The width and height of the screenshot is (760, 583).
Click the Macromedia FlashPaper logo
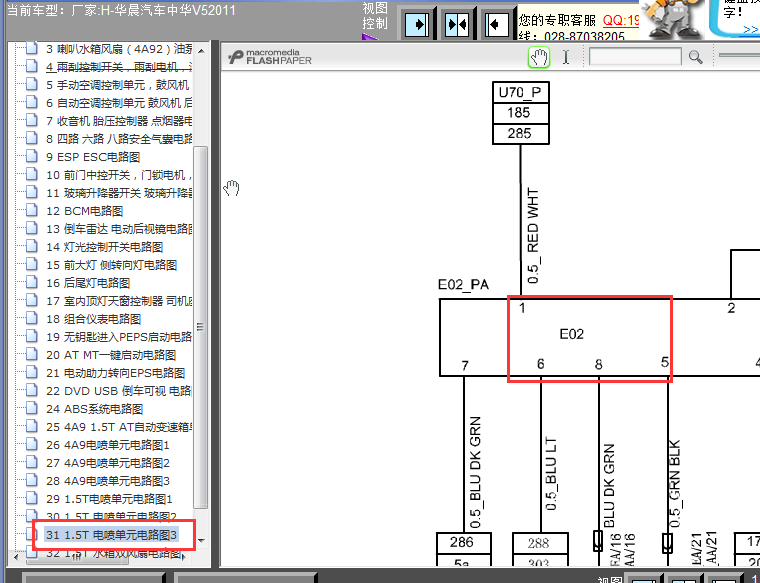[270, 57]
